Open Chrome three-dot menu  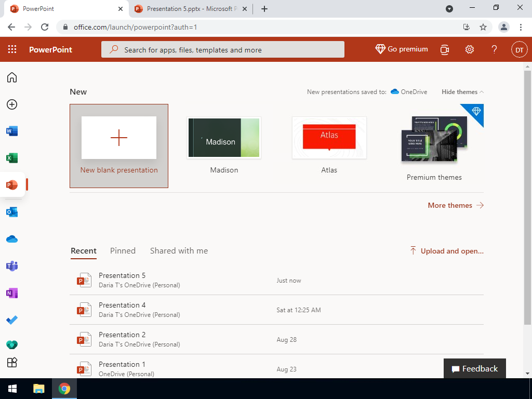click(x=521, y=27)
